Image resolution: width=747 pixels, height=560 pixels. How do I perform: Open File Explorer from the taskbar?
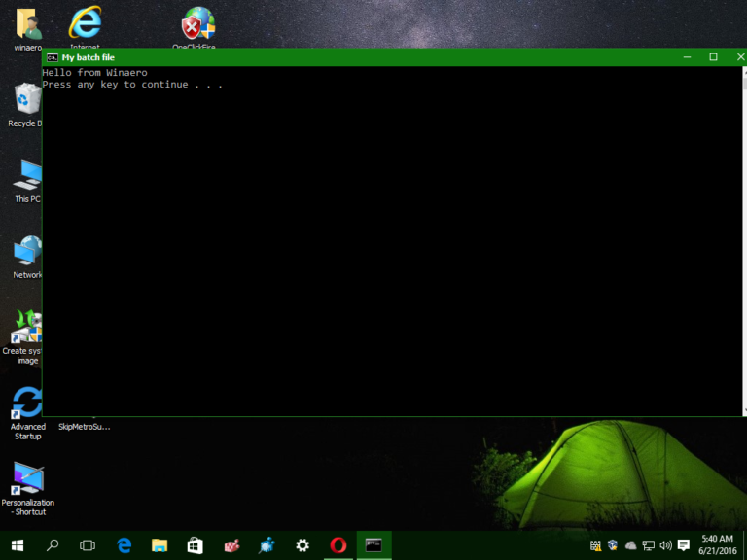tap(160, 545)
